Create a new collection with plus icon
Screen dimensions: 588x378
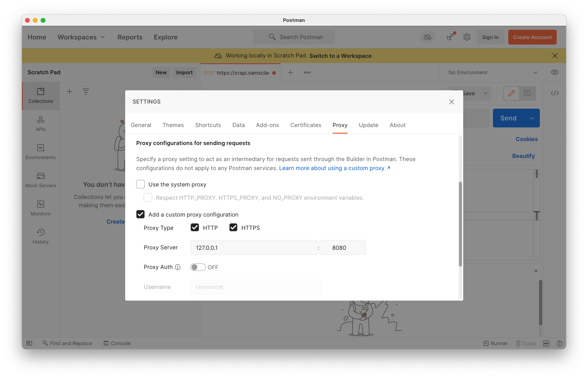[69, 91]
